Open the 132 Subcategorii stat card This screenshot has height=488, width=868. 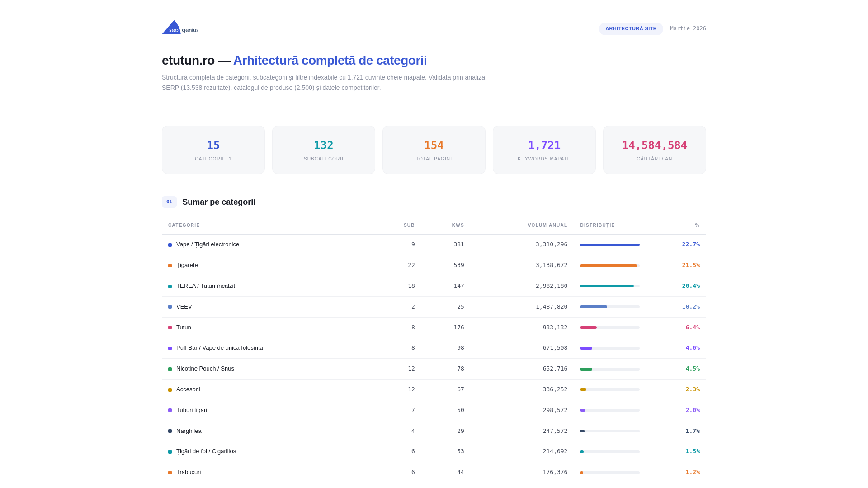tap(324, 150)
